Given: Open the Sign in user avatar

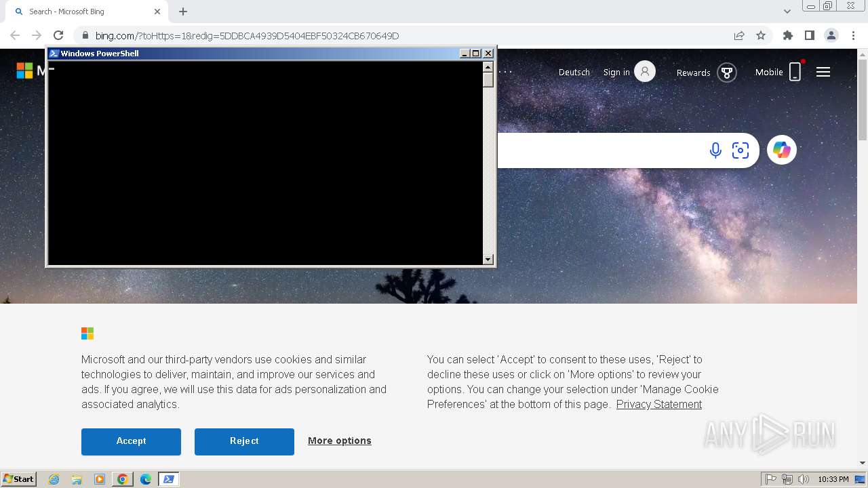Looking at the screenshot, I should pos(645,71).
